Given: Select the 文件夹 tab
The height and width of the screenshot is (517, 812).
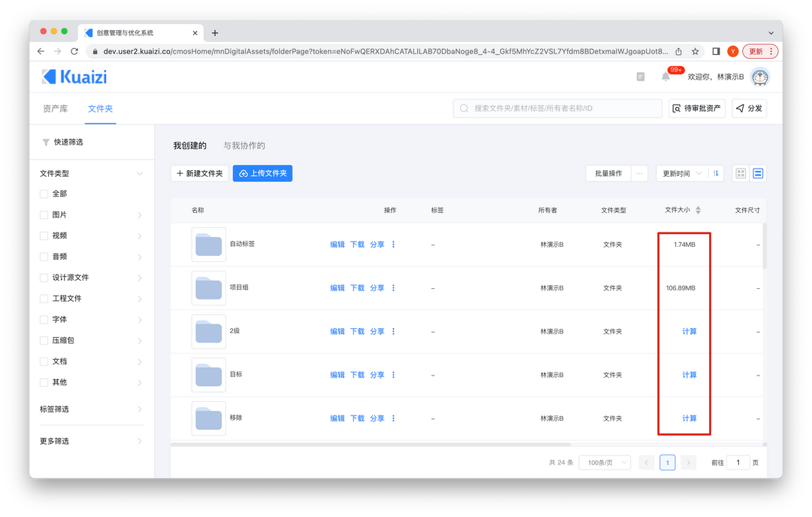Looking at the screenshot, I should coord(101,108).
